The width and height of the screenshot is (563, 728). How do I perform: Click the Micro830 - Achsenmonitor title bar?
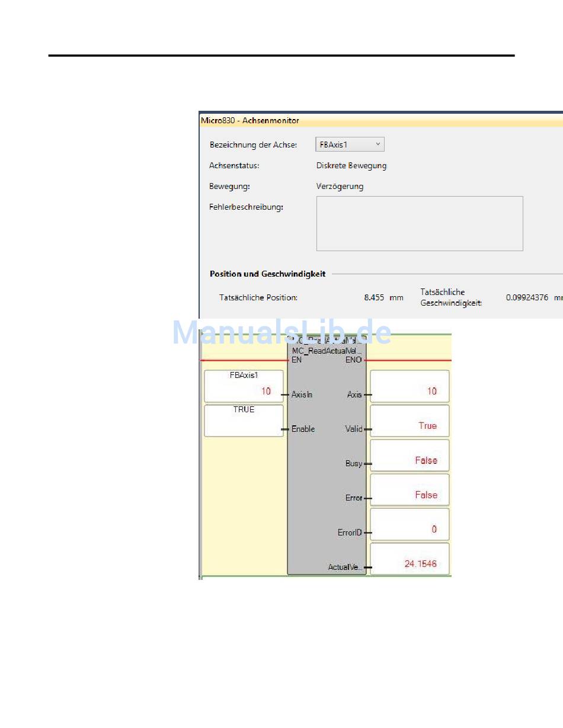tap(380, 121)
